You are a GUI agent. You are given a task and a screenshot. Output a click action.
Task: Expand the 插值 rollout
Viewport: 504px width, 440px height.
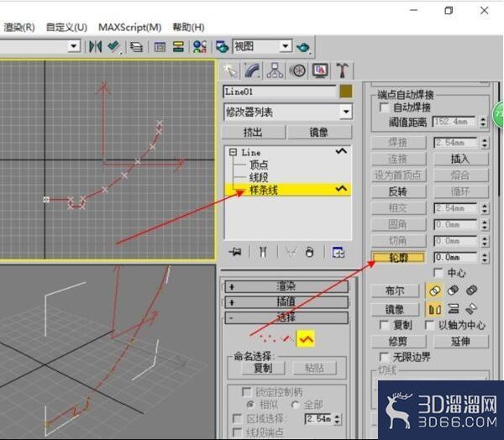[286, 301]
